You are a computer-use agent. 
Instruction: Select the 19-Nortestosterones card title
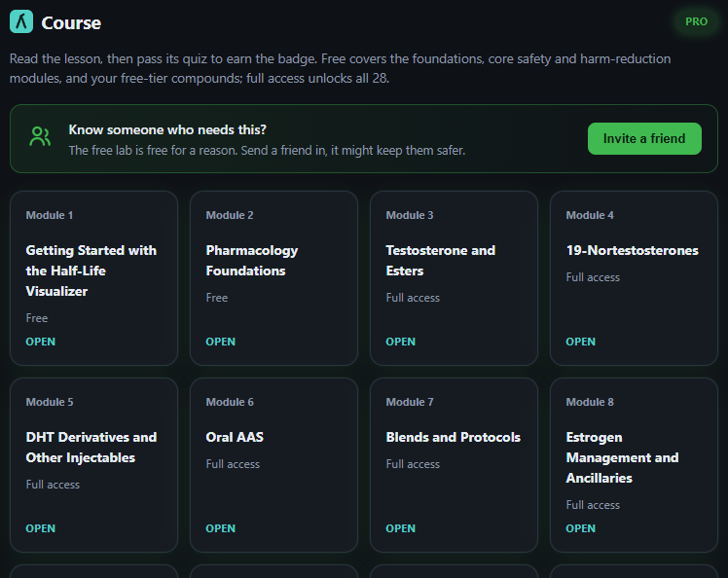pyautogui.click(x=632, y=251)
